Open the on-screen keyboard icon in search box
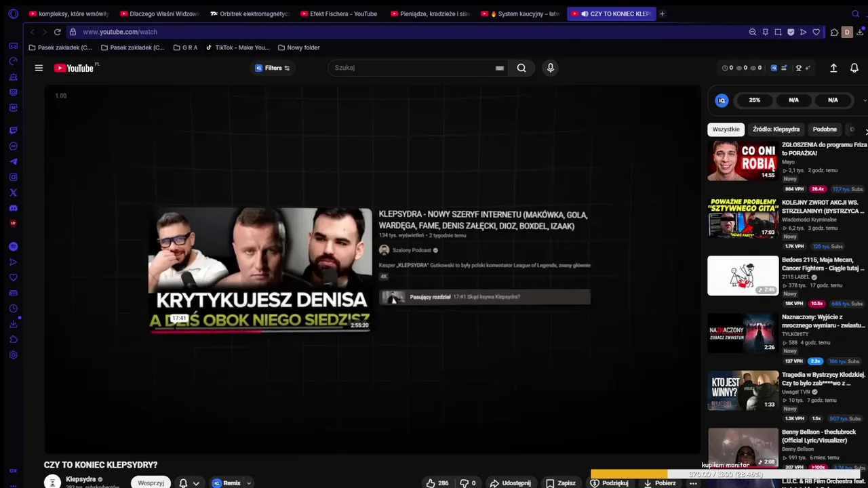 coord(500,68)
